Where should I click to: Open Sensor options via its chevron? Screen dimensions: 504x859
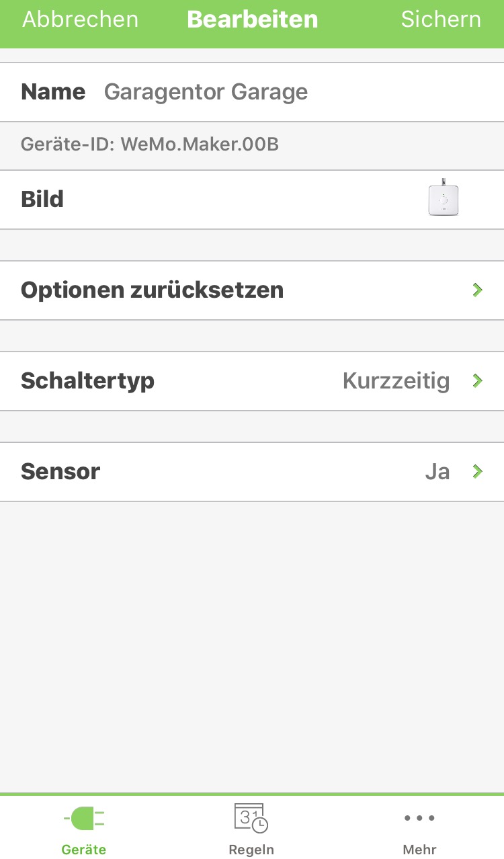point(478,472)
